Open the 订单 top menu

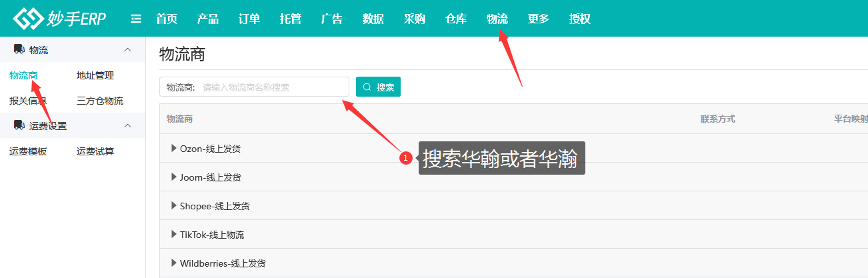(249, 19)
